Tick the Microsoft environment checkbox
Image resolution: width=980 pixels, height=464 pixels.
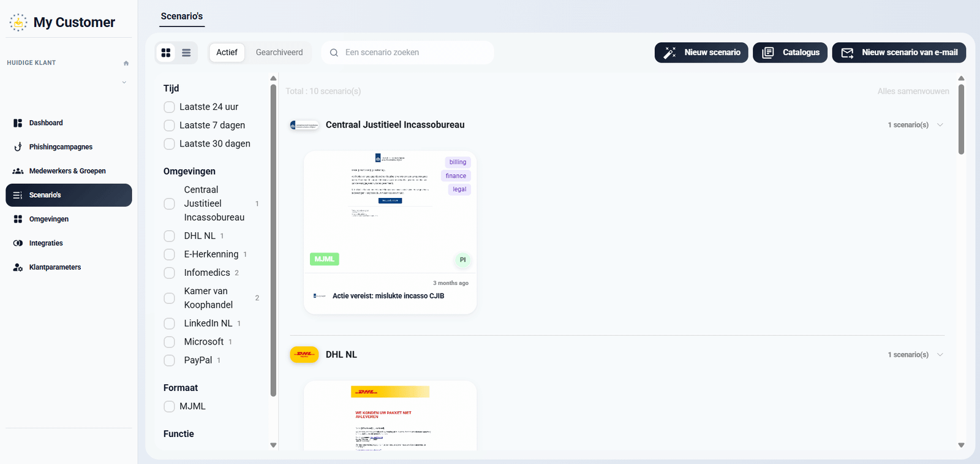click(170, 342)
